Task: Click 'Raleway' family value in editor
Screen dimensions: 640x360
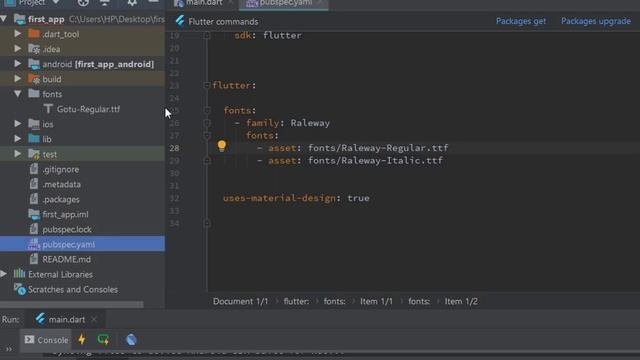Action: (310, 123)
